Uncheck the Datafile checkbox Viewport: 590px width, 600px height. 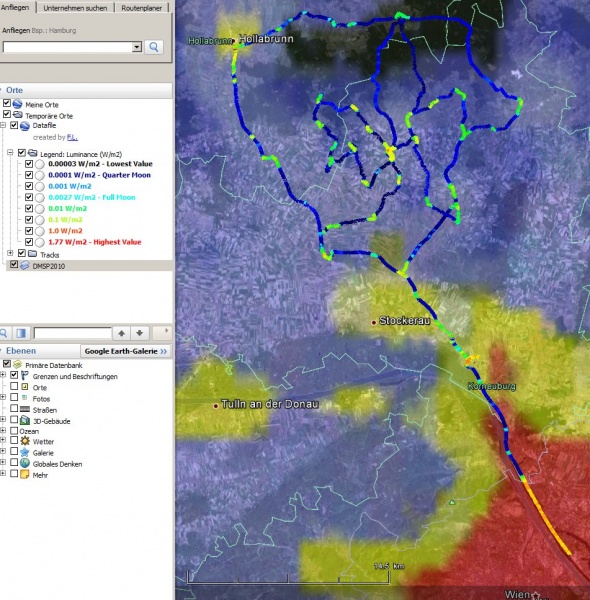(14, 125)
